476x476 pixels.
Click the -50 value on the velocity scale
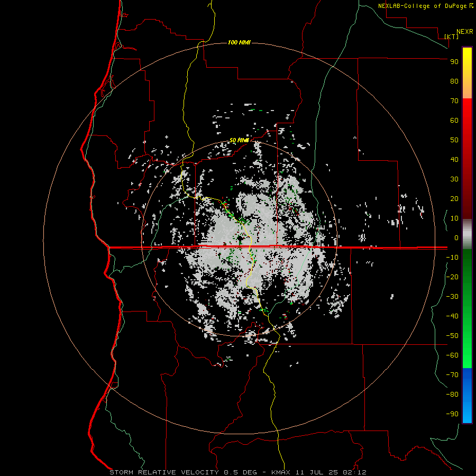point(452,336)
